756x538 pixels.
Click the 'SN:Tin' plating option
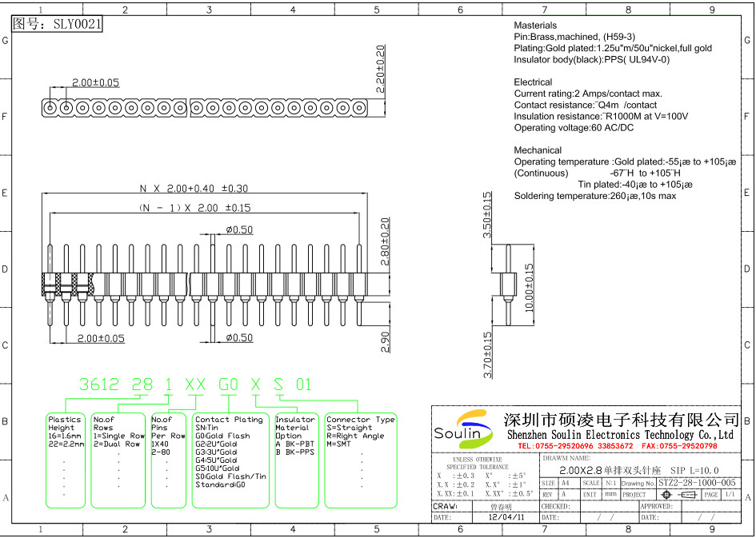(x=207, y=428)
